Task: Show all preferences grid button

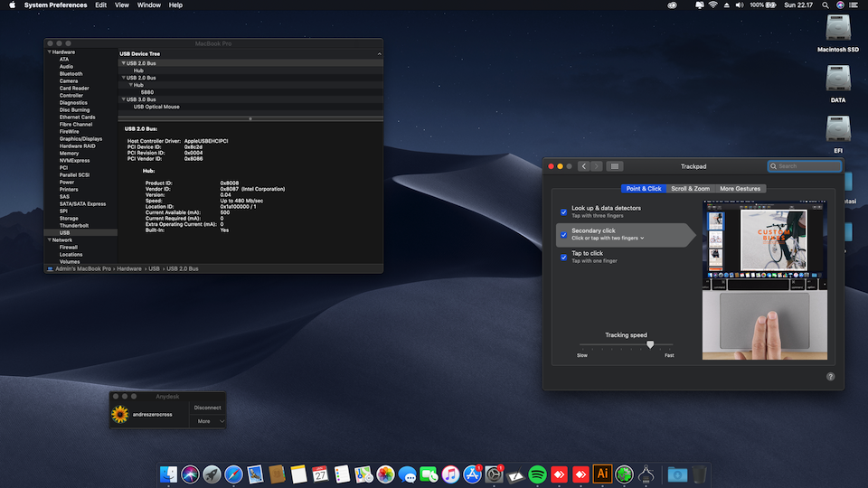Action: [615, 166]
